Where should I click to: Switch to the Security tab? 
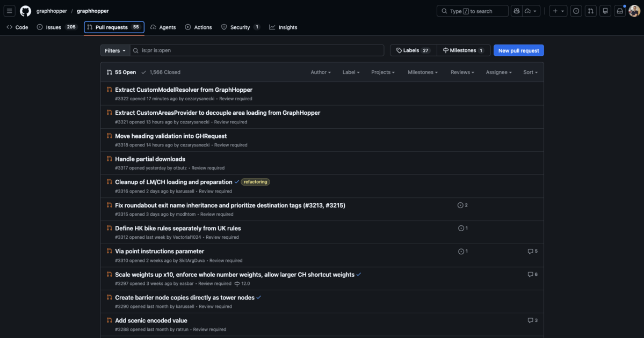(x=240, y=27)
